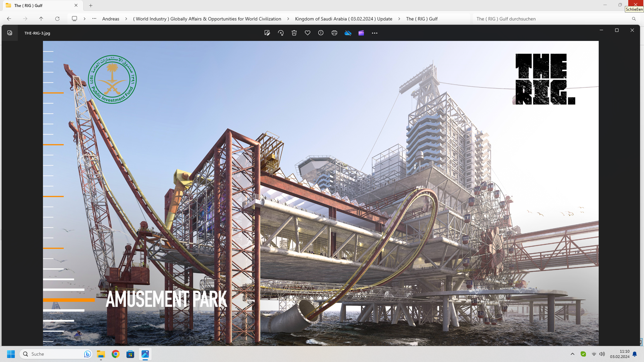644x362 pixels.
Task: Rotate the image using rotate icon
Action: pyautogui.click(x=281, y=33)
